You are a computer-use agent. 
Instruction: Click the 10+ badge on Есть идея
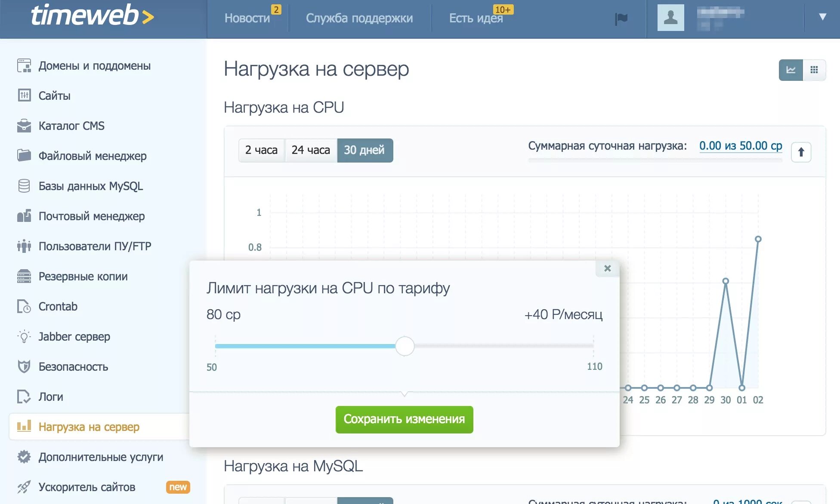click(x=503, y=9)
